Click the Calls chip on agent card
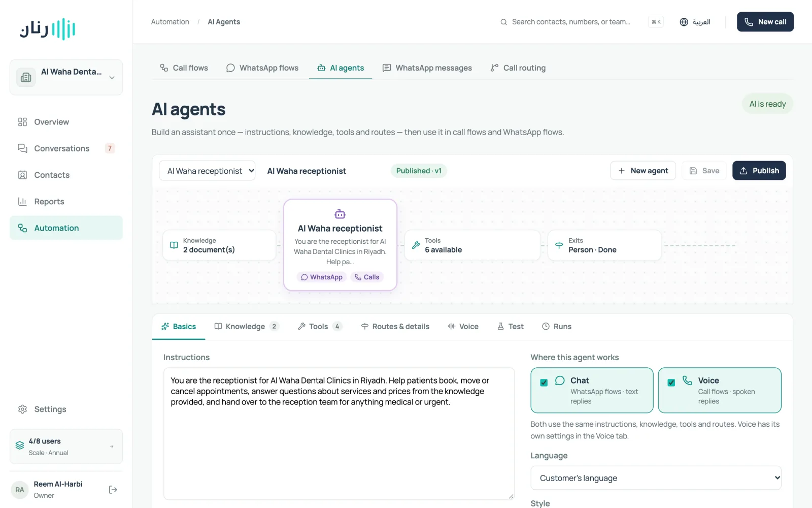 (367, 277)
